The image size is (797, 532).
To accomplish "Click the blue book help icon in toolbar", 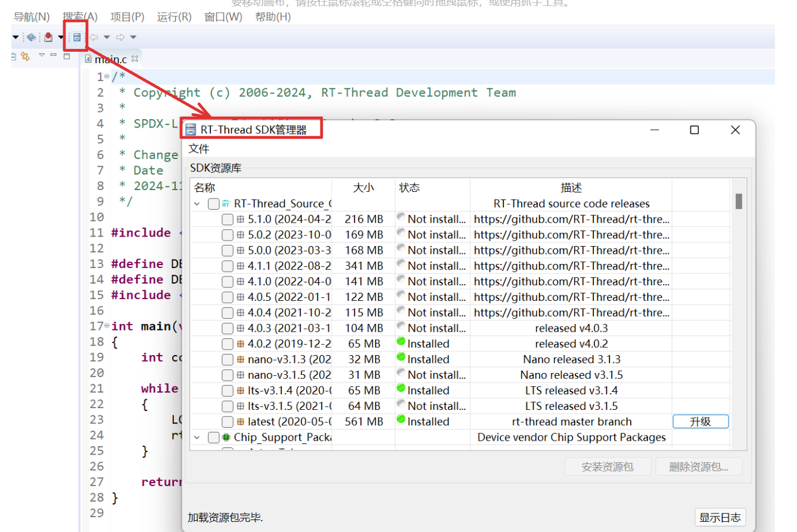I will click(31, 37).
